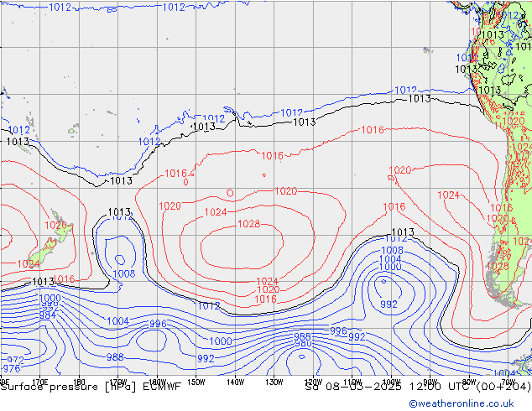Select the 'Sa 08-03-2025 12:00 UTC' timestamp

[x=387, y=387]
